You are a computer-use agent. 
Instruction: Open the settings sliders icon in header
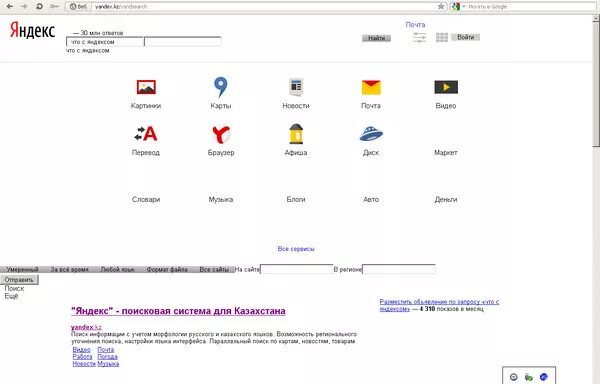[x=419, y=37]
